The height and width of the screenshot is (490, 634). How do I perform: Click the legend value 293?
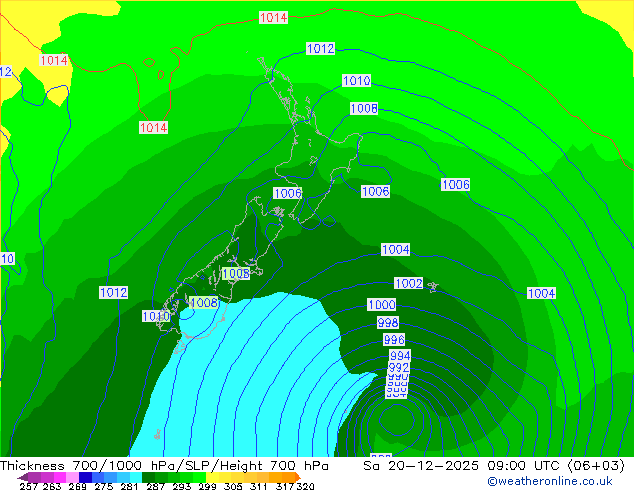181,486
